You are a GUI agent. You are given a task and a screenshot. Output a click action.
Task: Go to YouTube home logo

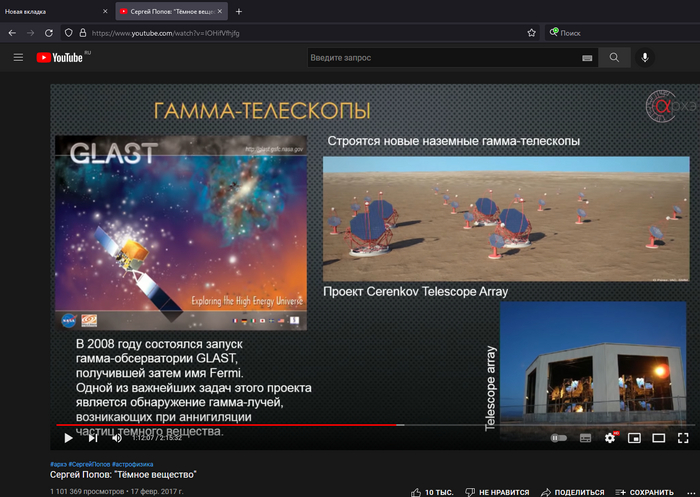[60, 58]
